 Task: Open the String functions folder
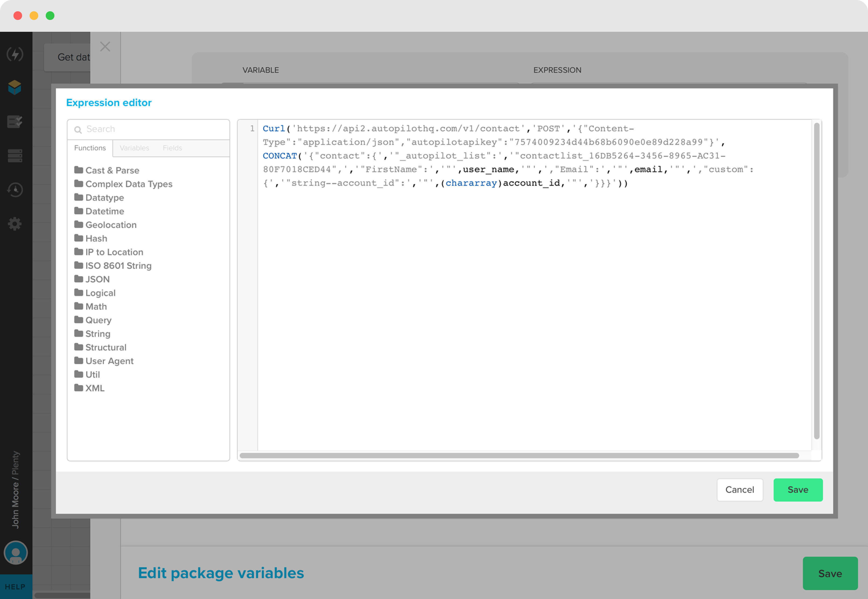[92, 334]
